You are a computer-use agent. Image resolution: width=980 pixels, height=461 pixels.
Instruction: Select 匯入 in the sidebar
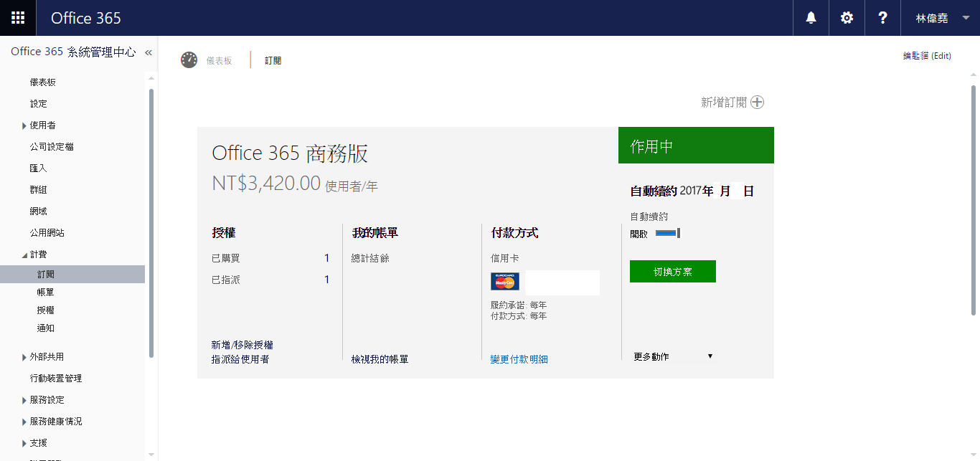(39, 168)
